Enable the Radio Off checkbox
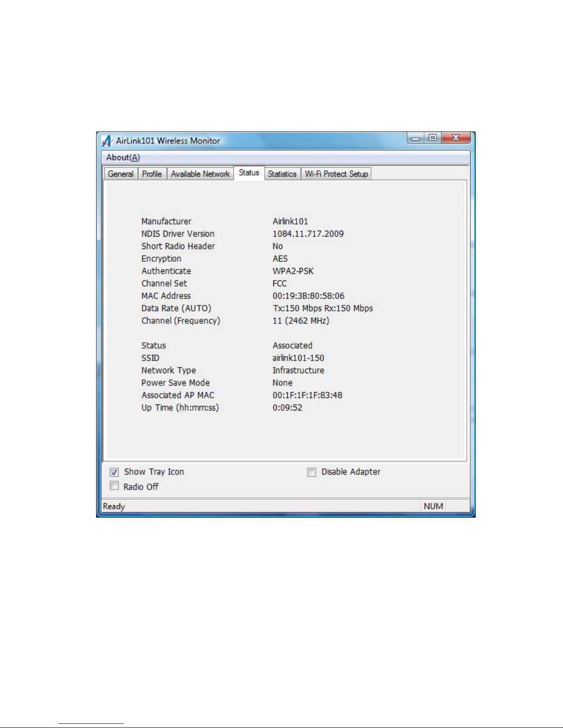 point(114,486)
